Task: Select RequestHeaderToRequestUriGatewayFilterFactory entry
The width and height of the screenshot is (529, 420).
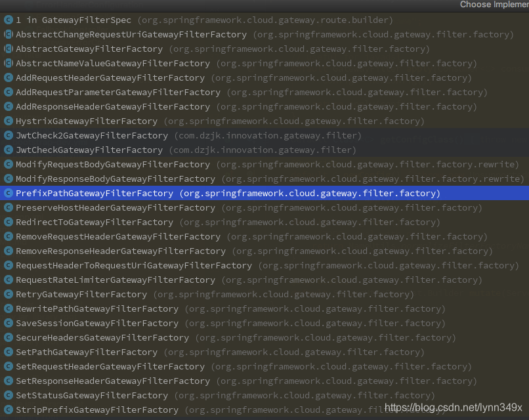Action: tap(264, 266)
